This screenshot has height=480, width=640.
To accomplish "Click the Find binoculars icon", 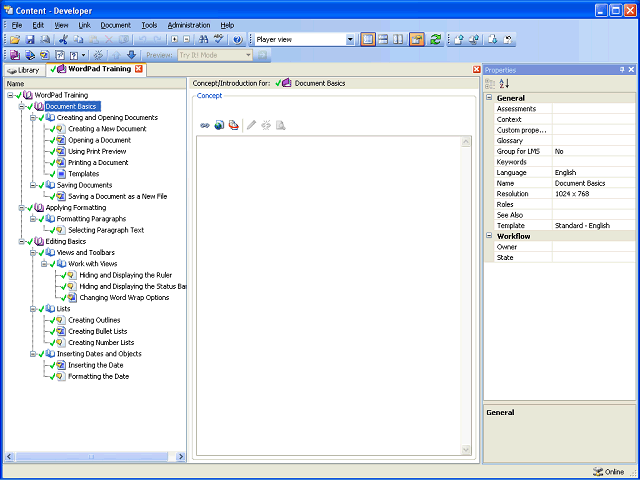I will pos(203,40).
